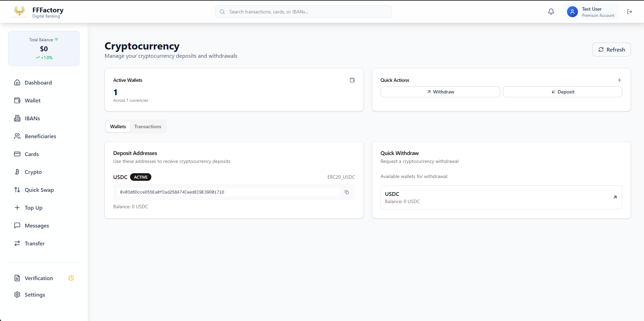Refresh the cryptocurrency page

tap(611, 49)
